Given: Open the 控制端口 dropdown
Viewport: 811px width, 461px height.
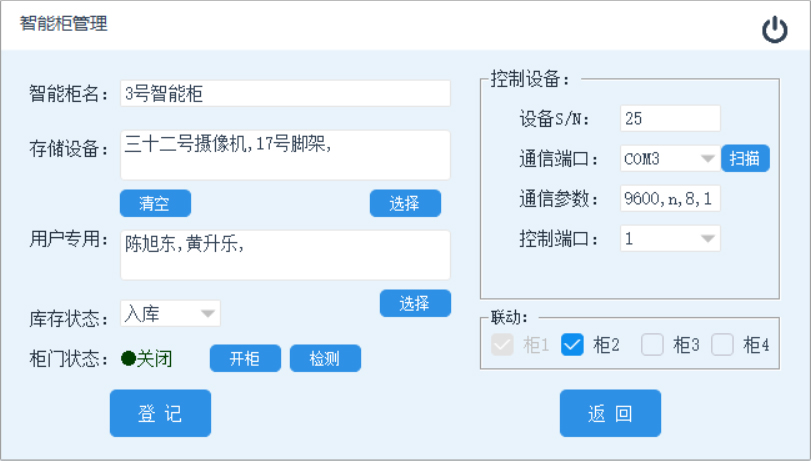Looking at the screenshot, I should click(x=707, y=239).
